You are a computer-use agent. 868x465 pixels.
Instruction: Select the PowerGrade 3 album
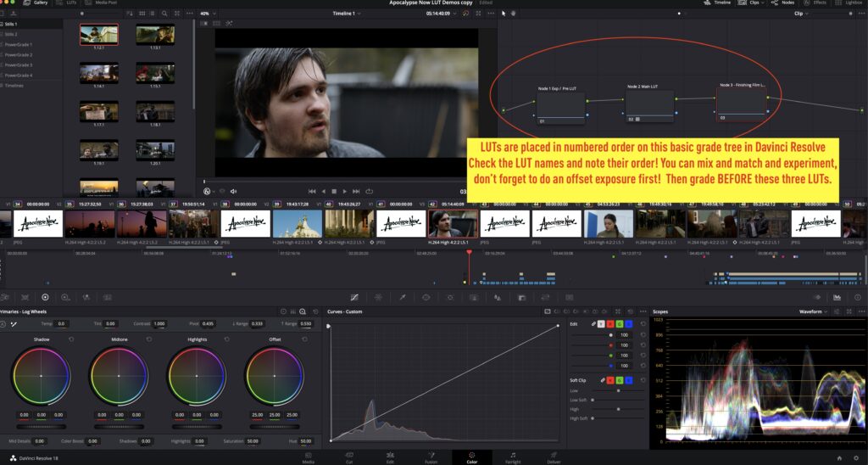coord(31,65)
